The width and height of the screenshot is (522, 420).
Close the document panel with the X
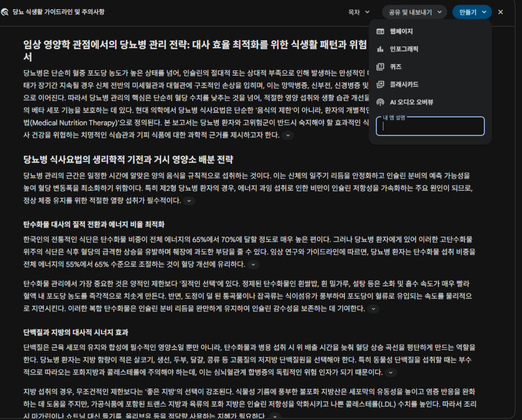501,12
